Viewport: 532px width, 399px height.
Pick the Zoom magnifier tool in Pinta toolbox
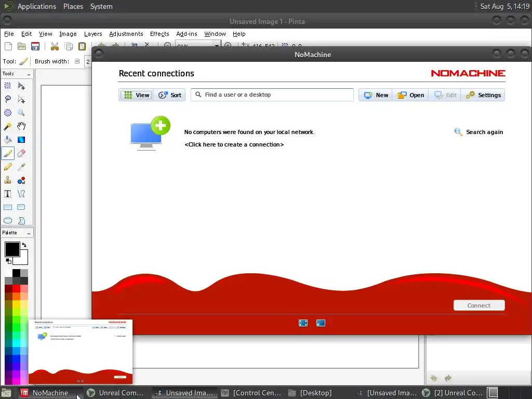(21, 113)
